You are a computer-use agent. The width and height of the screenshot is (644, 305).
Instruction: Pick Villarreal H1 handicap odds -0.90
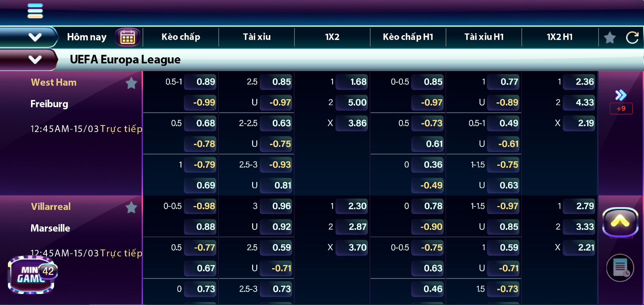427,227
